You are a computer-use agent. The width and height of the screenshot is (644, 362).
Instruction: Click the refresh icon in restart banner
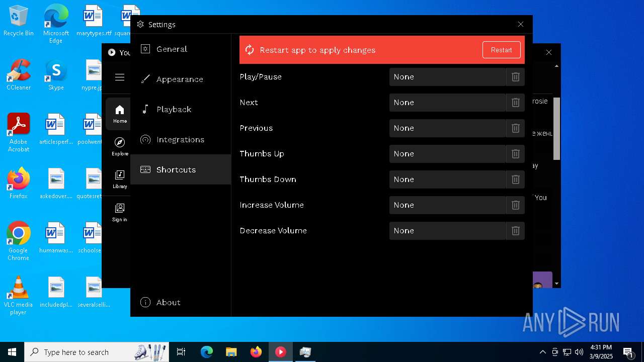tap(250, 50)
